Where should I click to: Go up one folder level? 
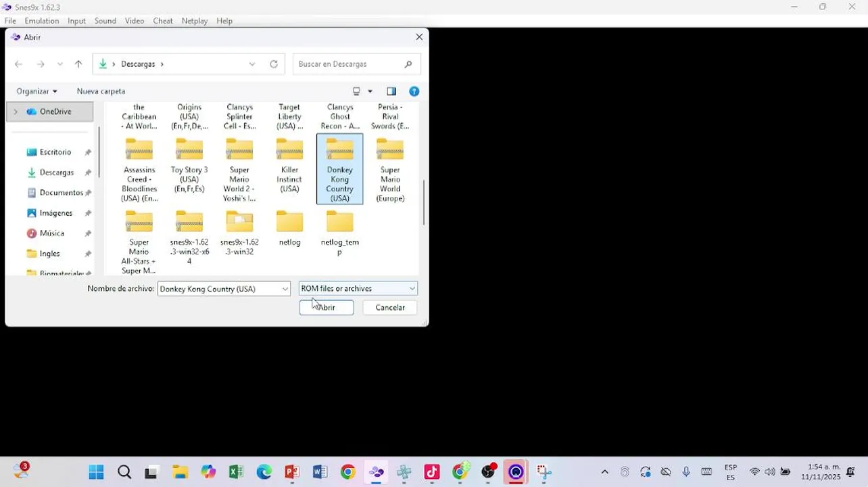(78, 64)
